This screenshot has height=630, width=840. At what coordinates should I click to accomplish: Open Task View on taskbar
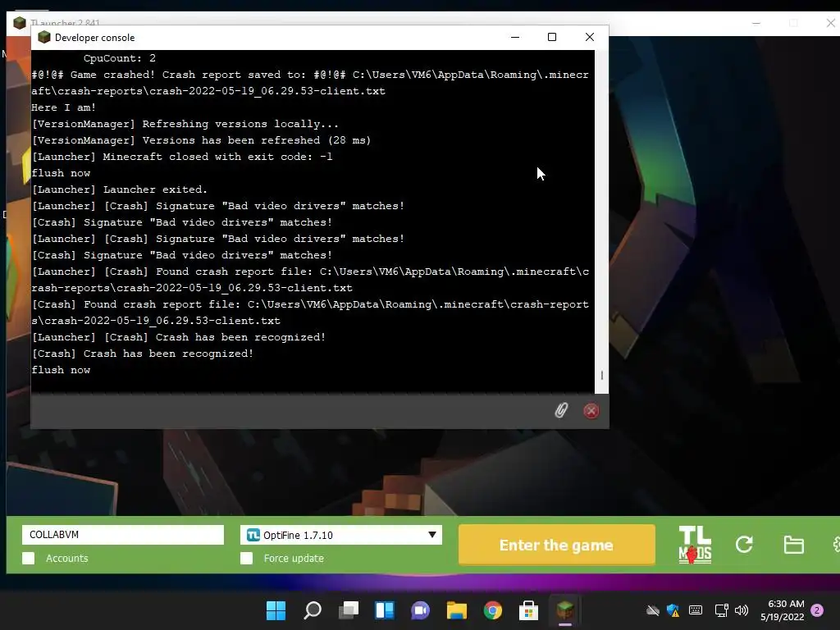pyautogui.click(x=349, y=610)
